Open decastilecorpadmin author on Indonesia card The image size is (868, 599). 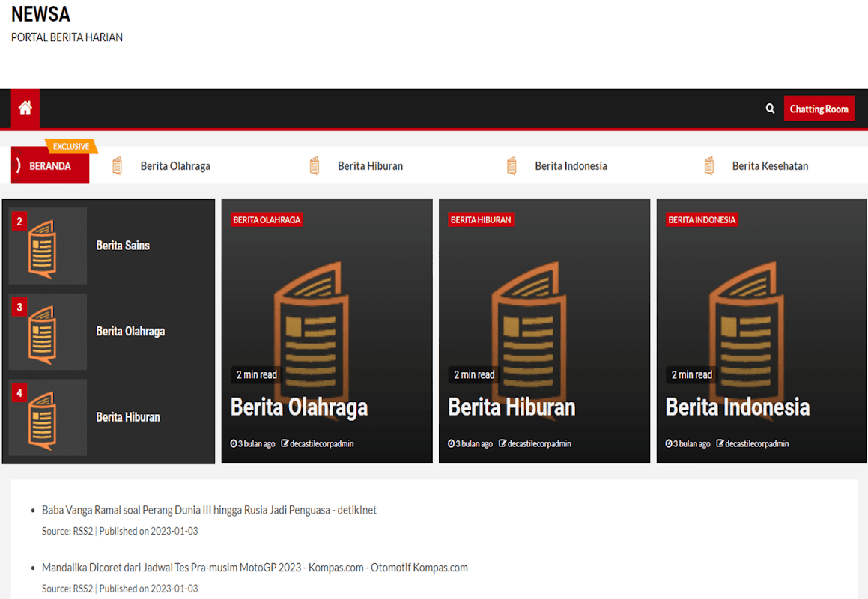pos(756,443)
